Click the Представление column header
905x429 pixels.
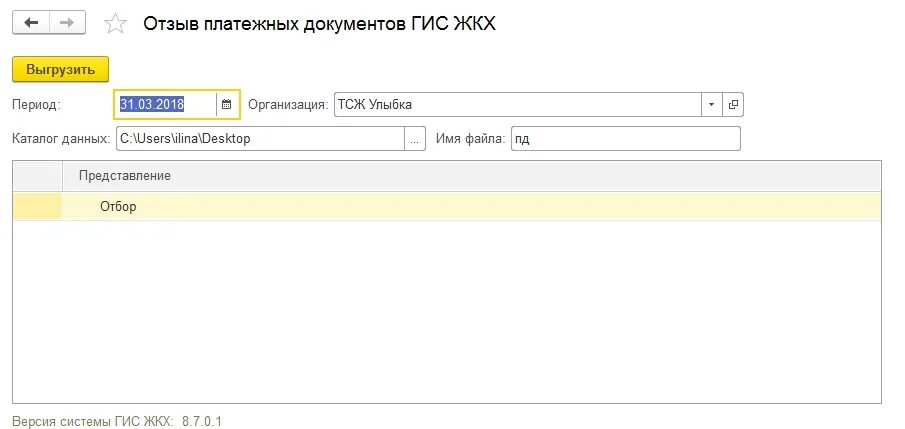(x=472, y=176)
